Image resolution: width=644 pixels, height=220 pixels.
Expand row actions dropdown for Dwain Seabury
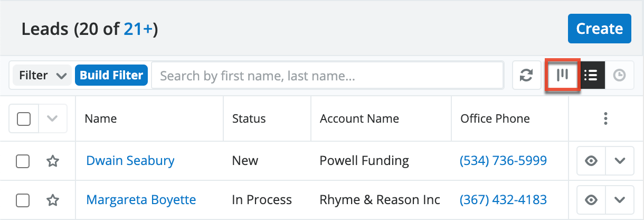coord(620,161)
